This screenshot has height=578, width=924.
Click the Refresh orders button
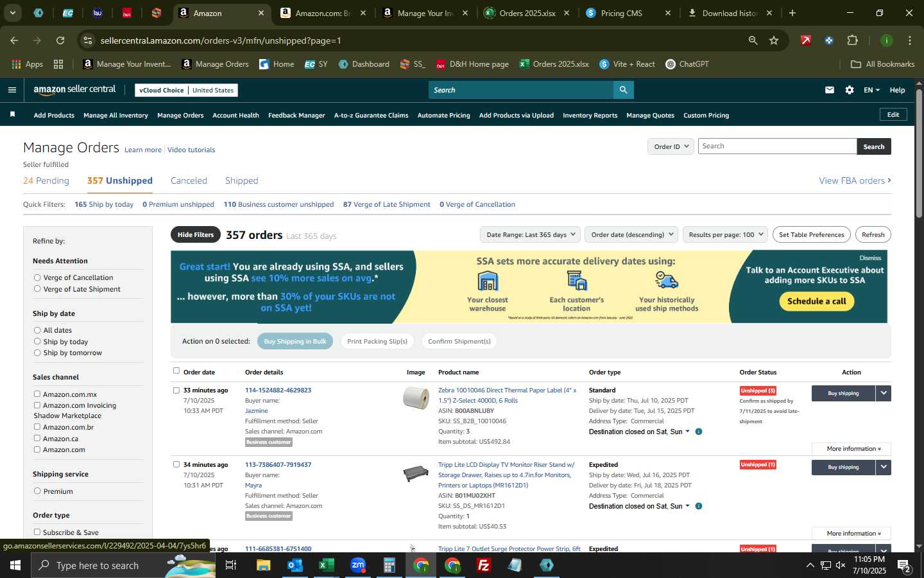coord(873,234)
